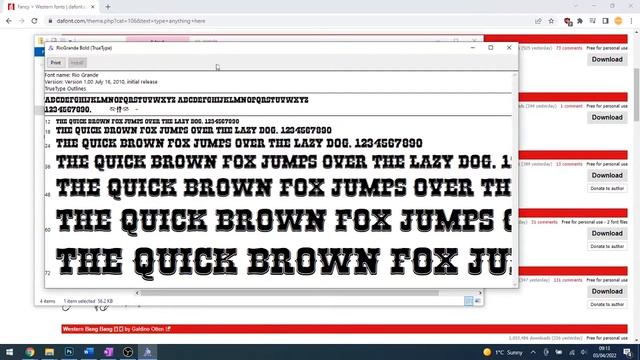640x360 pixels.
Task: Open Chrome profile avatar
Action: [618, 21]
